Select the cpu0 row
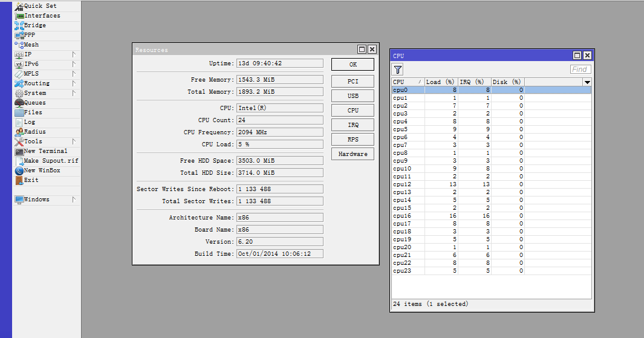This screenshot has width=644, height=338. coord(492,90)
